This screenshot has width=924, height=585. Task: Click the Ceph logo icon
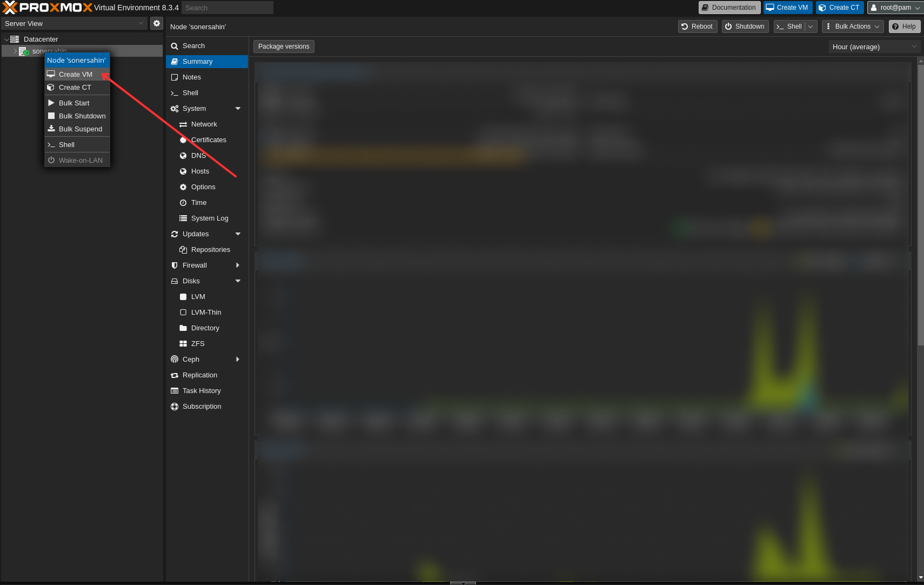[x=175, y=360]
